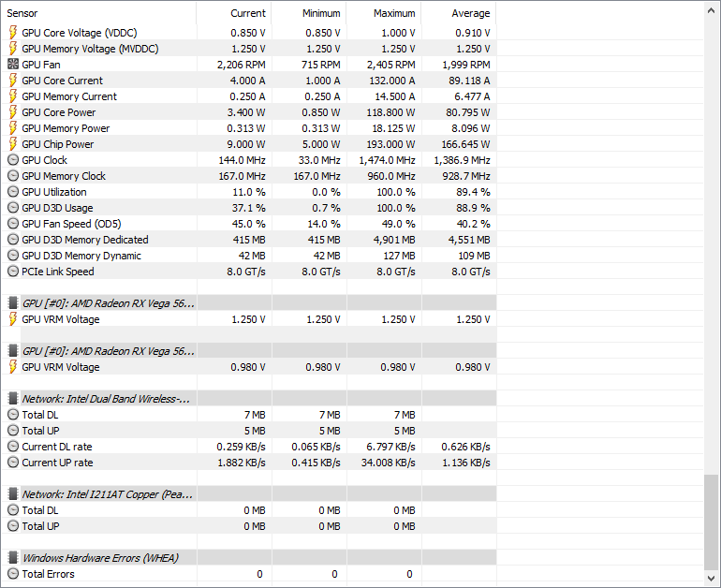Click the GPU D3D Memory Dynamic icon
This screenshot has width=721, height=588.
pos(13,256)
